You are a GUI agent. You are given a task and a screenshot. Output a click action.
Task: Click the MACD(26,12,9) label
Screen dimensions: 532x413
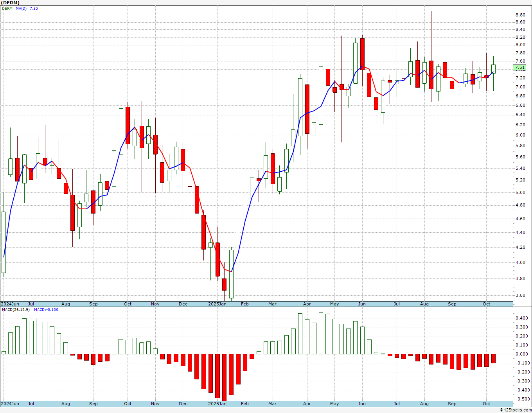[16, 309]
